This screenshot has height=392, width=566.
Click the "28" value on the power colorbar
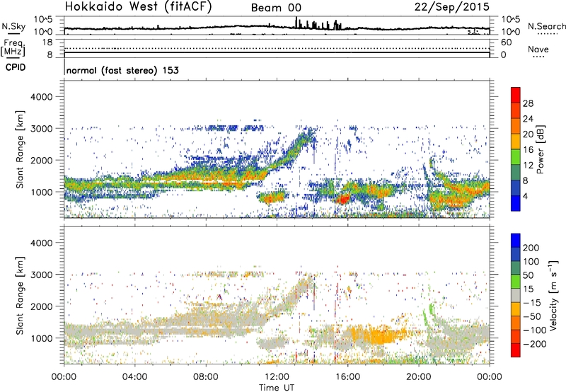pos(528,103)
